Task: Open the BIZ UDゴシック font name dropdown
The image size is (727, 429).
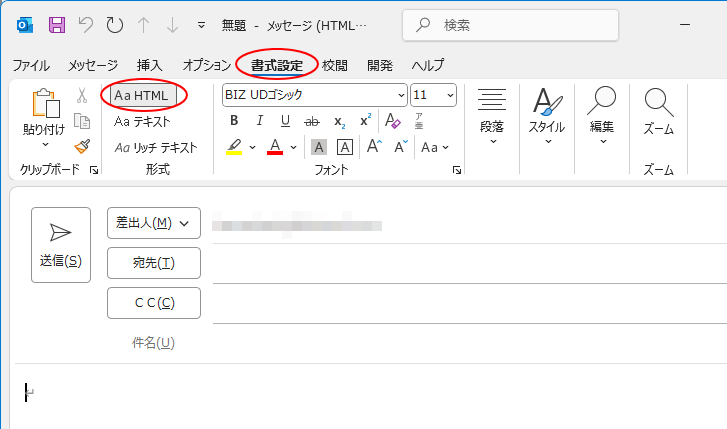Action: click(x=401, y=96)
